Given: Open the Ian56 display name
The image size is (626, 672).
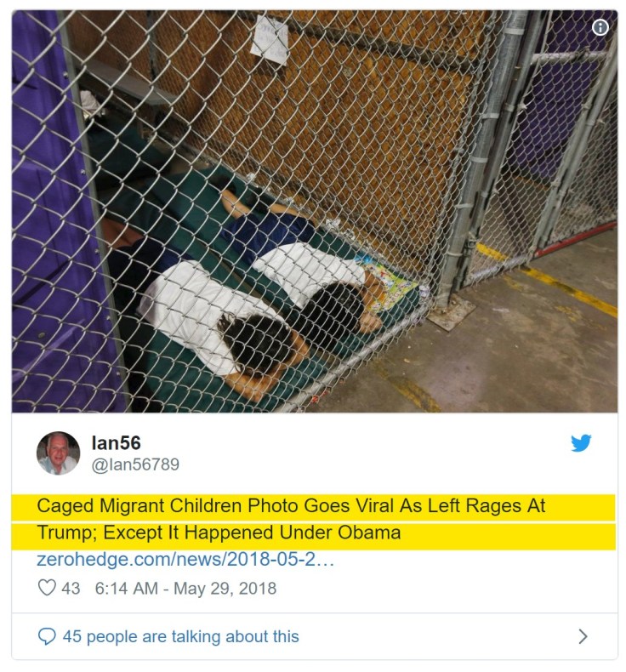Looking at the screenshot, I should 117,443.
